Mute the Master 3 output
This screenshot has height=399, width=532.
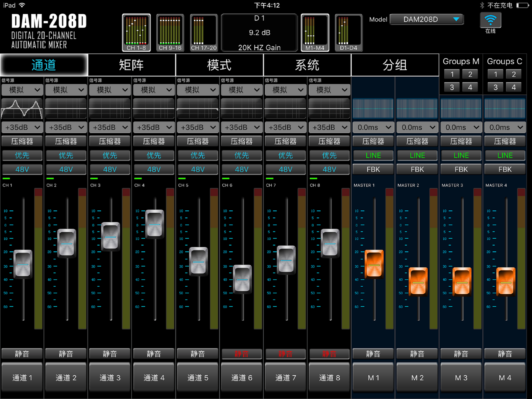coord(461,354)
